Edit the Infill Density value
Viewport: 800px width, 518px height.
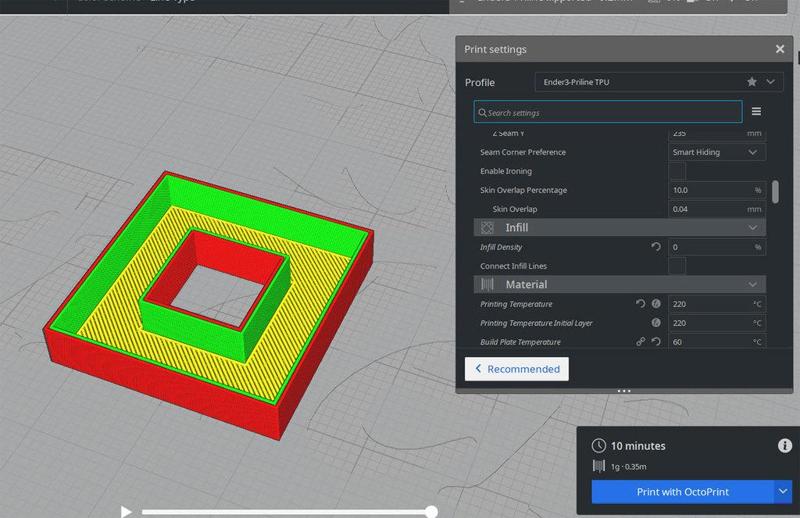point(716,247)
